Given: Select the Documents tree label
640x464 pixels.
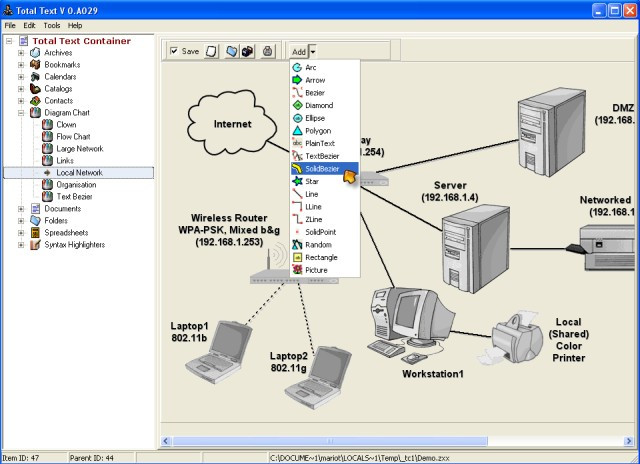Looking at the screenshot, I should click(63, 209).
